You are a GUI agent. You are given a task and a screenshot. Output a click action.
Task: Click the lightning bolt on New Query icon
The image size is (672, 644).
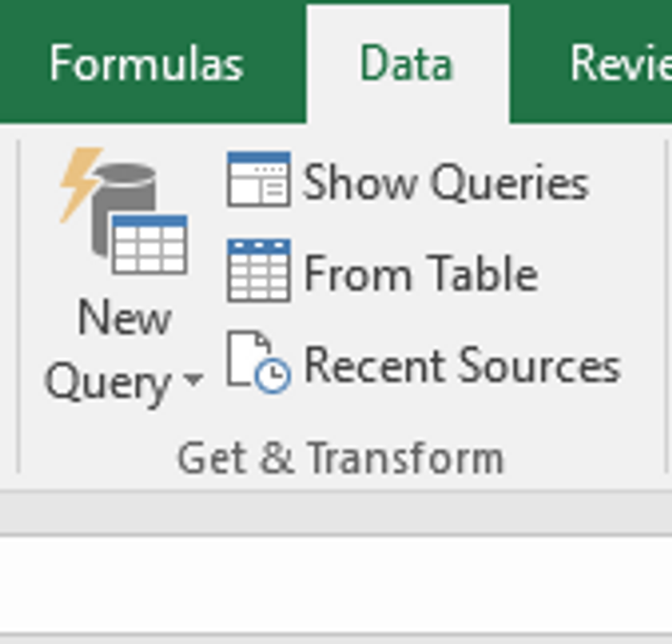click(80, 184)
